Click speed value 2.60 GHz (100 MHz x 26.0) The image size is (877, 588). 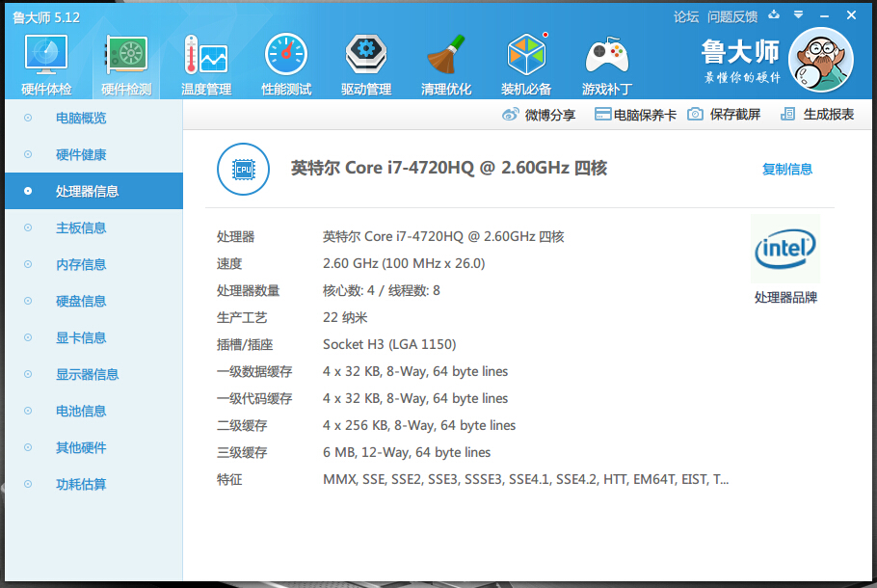[404, 263]
